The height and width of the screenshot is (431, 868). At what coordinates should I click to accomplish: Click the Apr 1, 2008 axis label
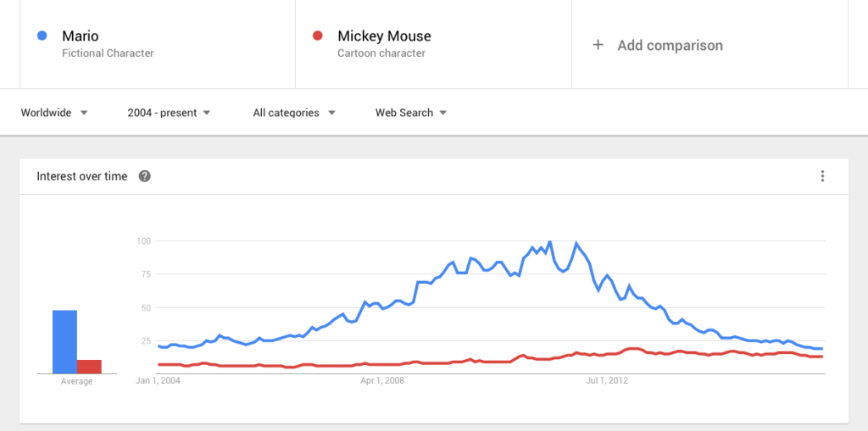pos(382,381)
